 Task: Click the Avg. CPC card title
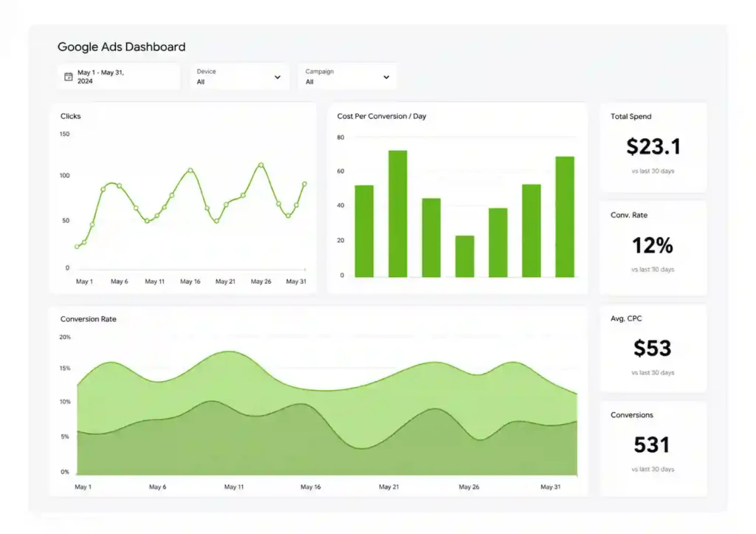626,318
